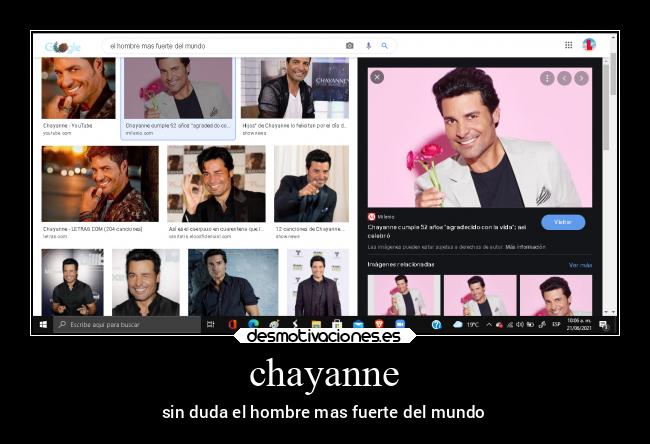Click the Google logo
650x444 pixels.
[x=63, y=47]
